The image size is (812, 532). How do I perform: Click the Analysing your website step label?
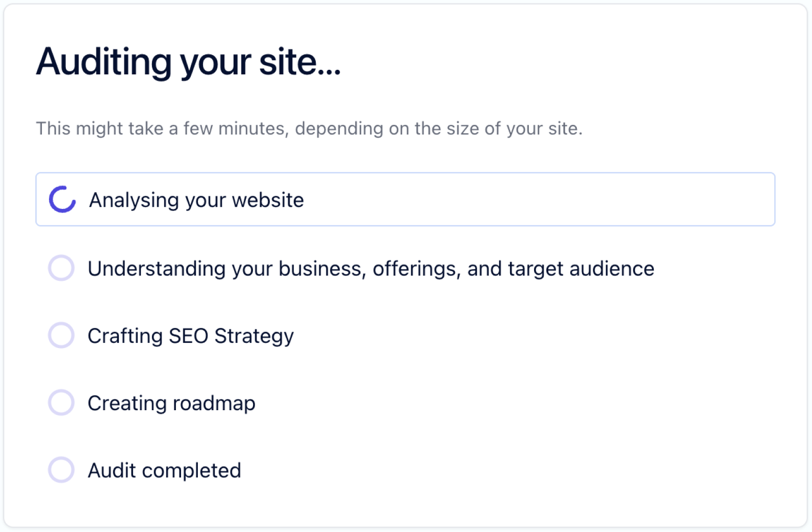[x=196, y=200]
